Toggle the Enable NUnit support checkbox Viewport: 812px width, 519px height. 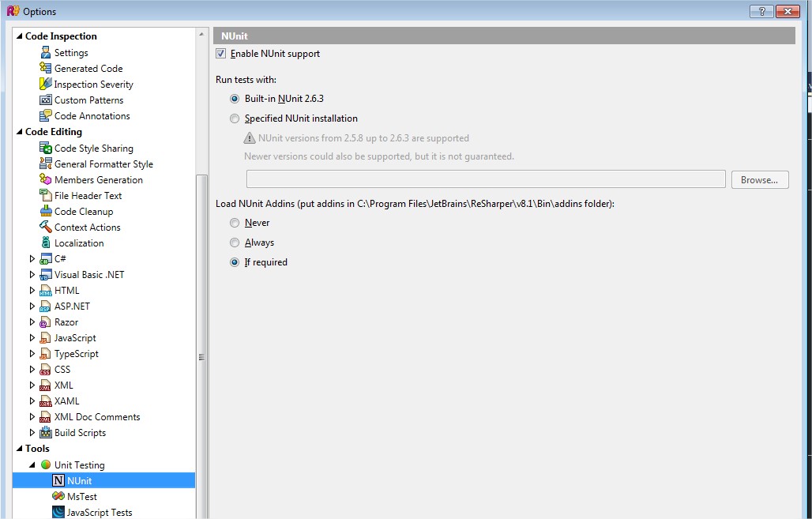click(221, 54)
